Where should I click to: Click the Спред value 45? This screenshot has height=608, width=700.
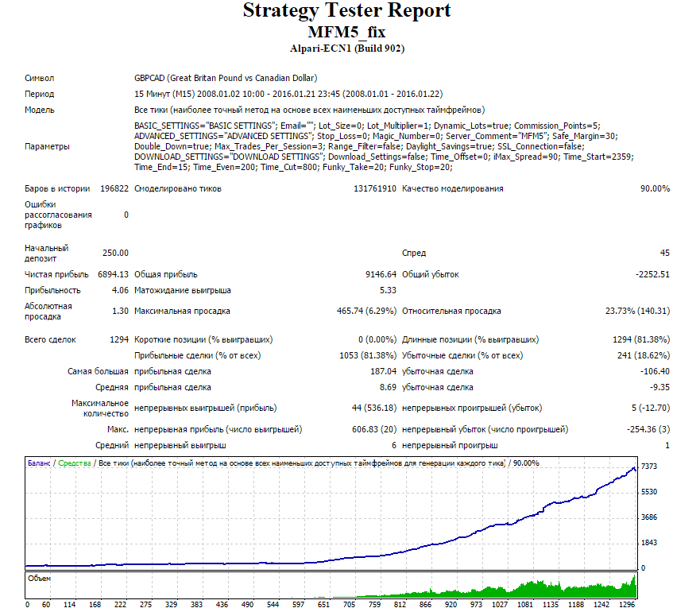click(665, 253)
